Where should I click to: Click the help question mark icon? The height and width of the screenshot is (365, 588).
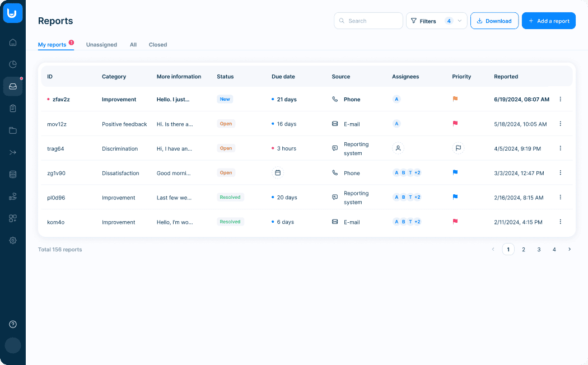tap(13, 324)
